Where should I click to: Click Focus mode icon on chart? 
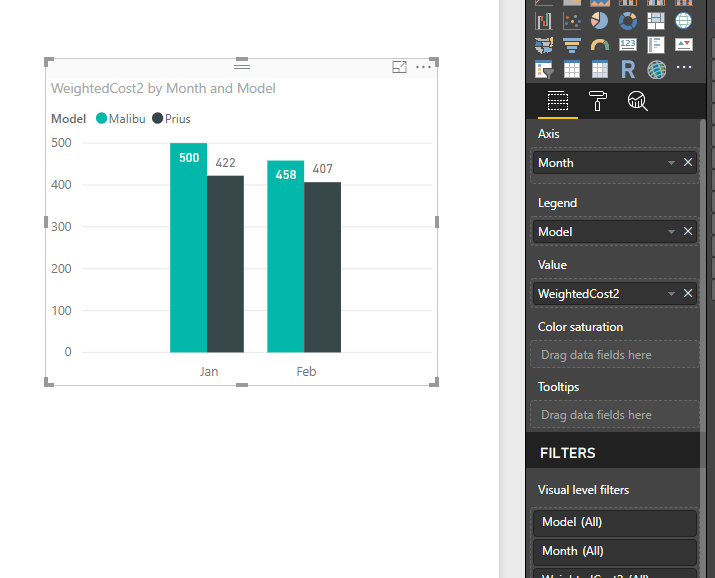coord(399,67)
